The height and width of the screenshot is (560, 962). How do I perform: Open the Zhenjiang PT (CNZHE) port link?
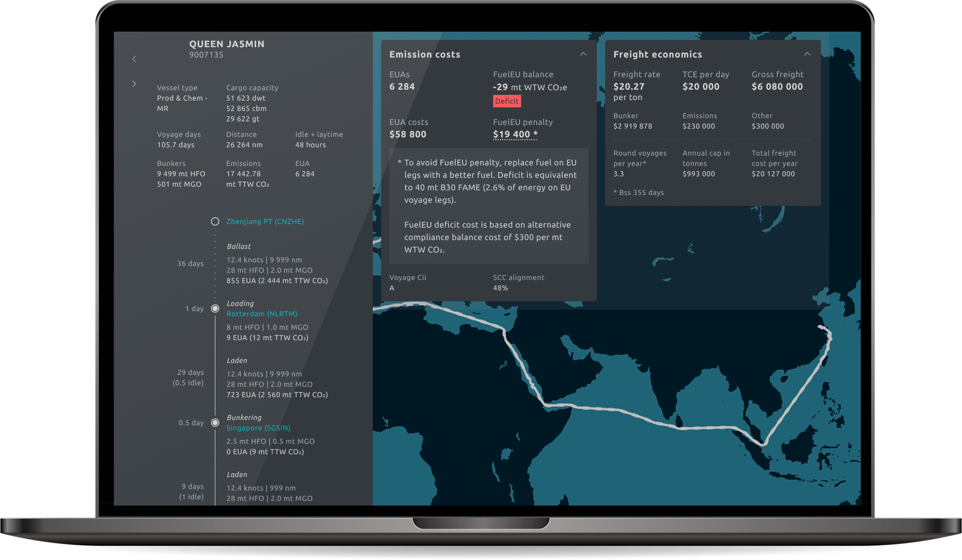[265, 221]
